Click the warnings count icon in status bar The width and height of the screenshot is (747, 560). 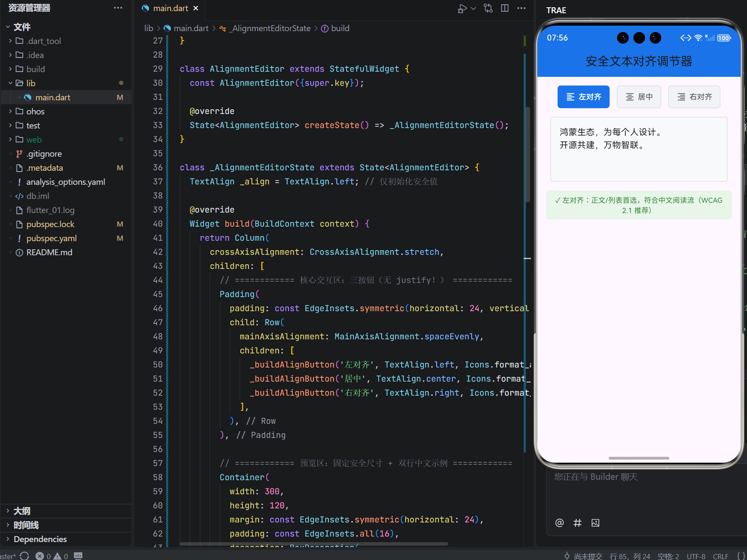[61, 556]
